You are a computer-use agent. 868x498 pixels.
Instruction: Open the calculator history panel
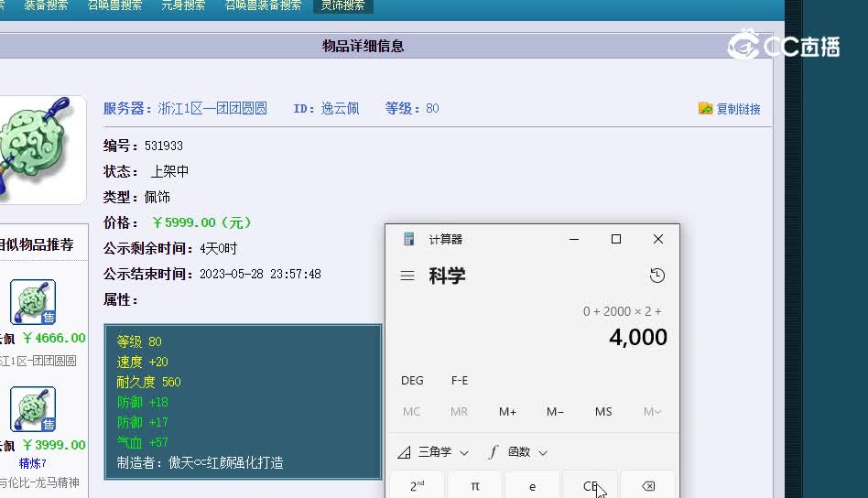(656, 276)
